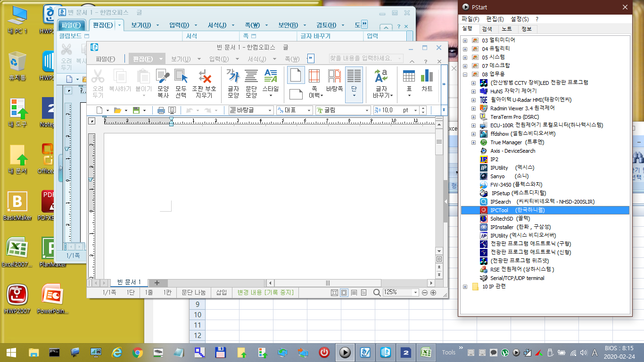
Task: Open BasicMaker desktop shortcut
Action: (x=17, y=206)
